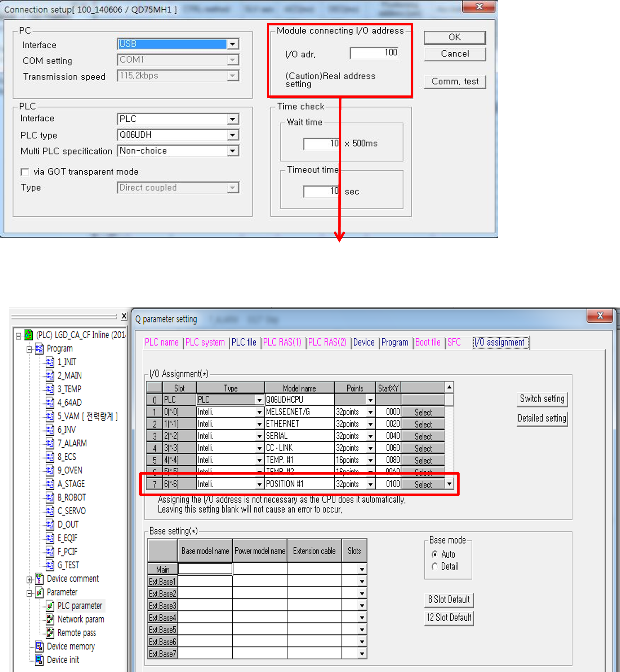The image size is (620, 672).
Task: Click the Parameter folder icon
Action: [39, 592]
